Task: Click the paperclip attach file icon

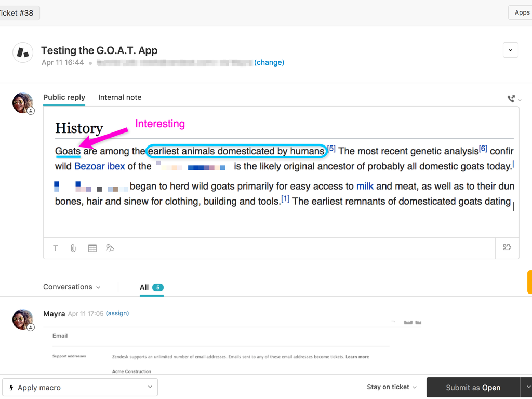Action: point(73,248)
